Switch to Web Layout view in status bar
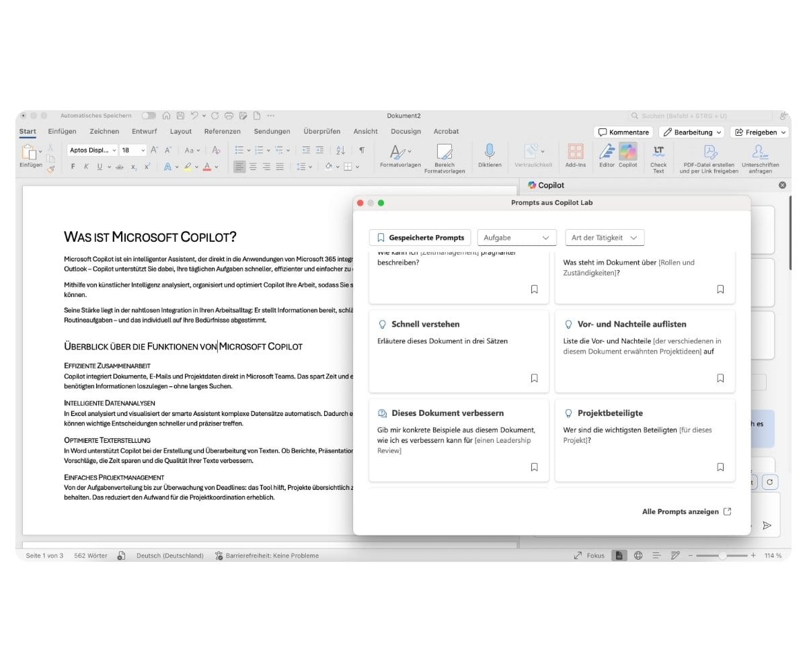The height and width of the screenshot is (672, 807). [x=638, y=556]
